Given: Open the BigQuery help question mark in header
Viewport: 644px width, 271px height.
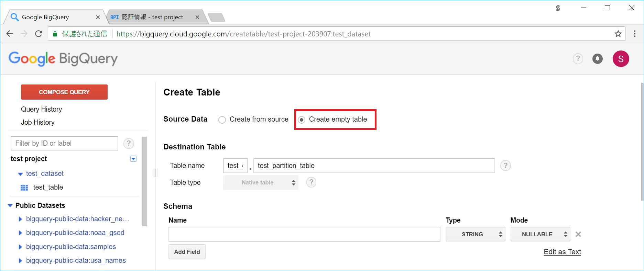Looking at the screenshot, I should point(578,59).
